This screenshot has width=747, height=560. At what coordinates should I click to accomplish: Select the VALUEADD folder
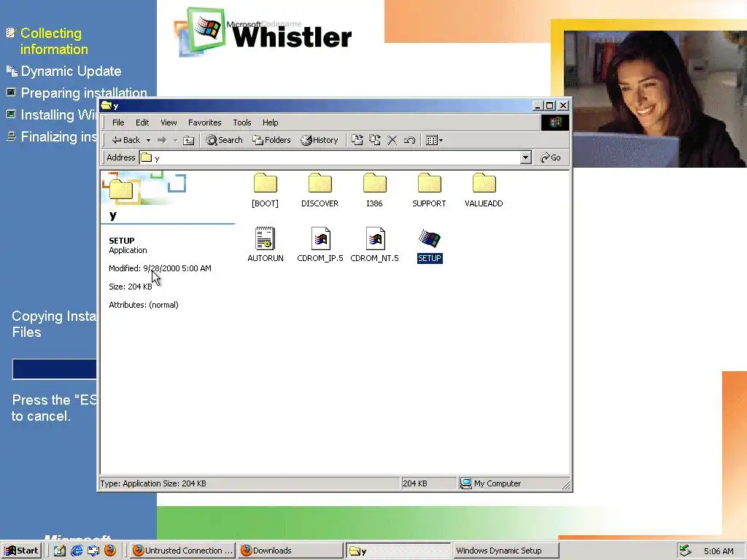[484, 190]
